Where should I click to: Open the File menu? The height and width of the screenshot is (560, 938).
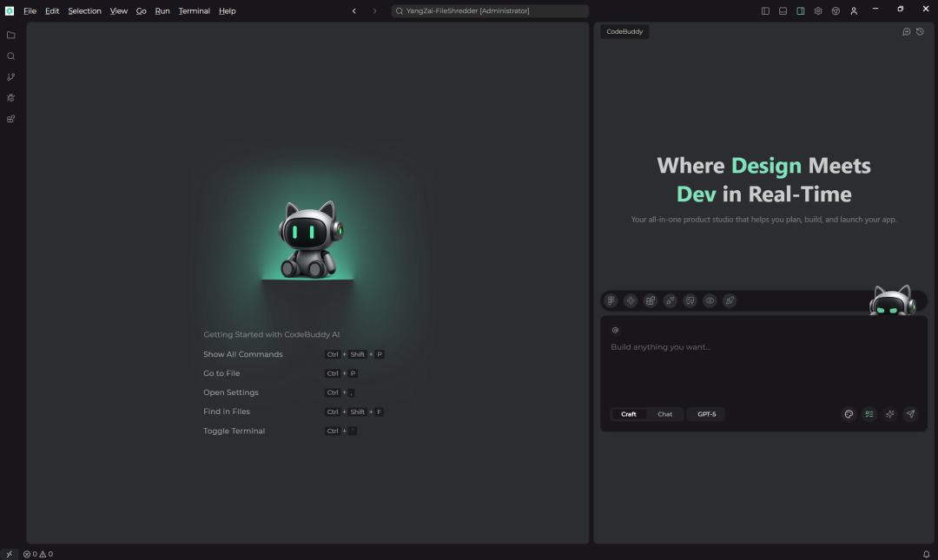[30, 10]
